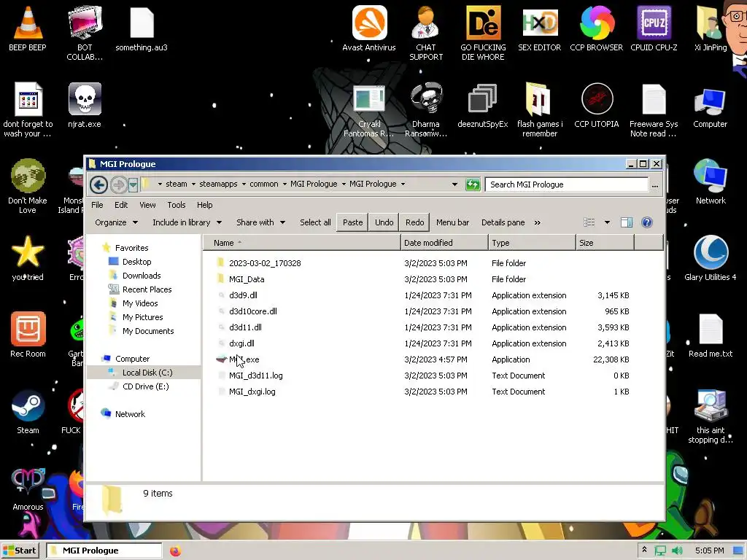Sort by the Size column header

point(605,243)
